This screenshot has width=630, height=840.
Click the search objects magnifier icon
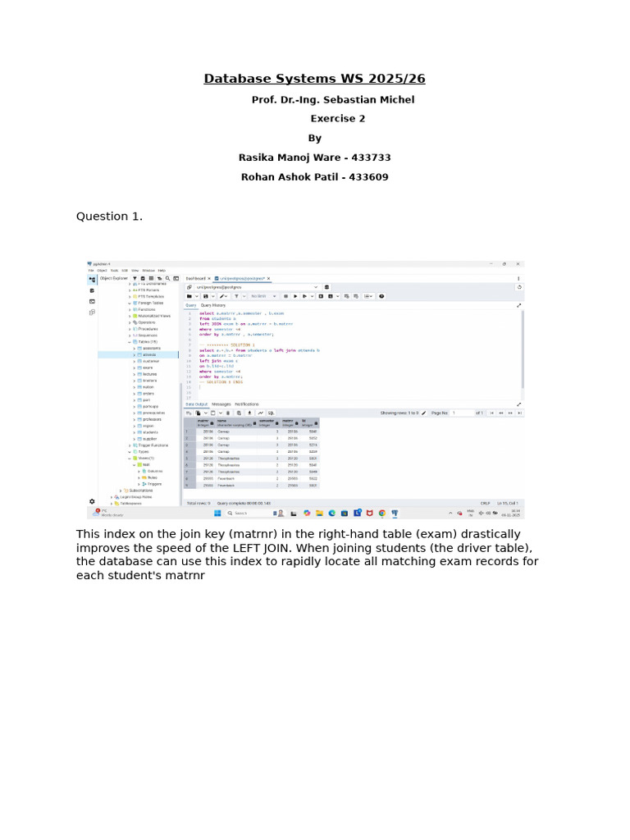click(x=167, y=279)
